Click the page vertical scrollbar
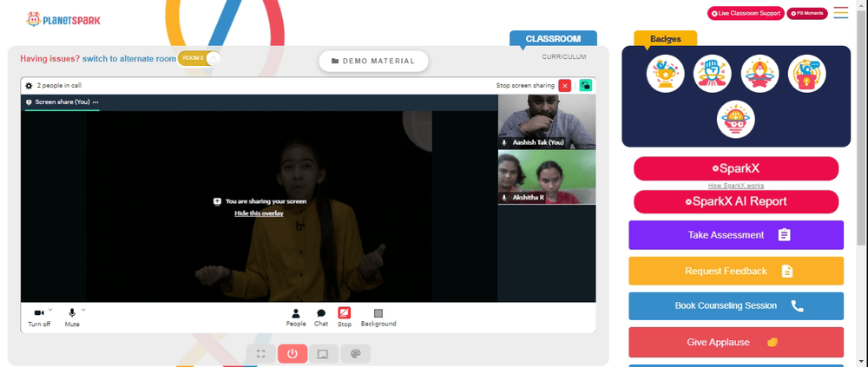 862,128
